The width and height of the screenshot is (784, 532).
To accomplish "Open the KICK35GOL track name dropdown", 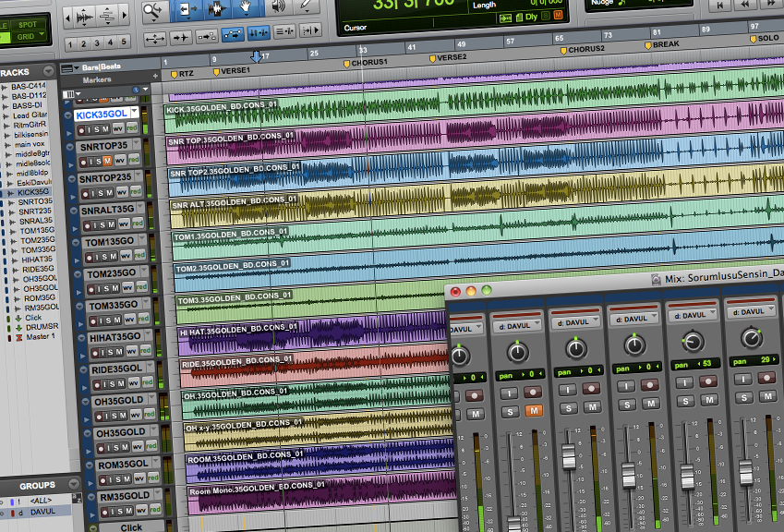I will 134,112.
